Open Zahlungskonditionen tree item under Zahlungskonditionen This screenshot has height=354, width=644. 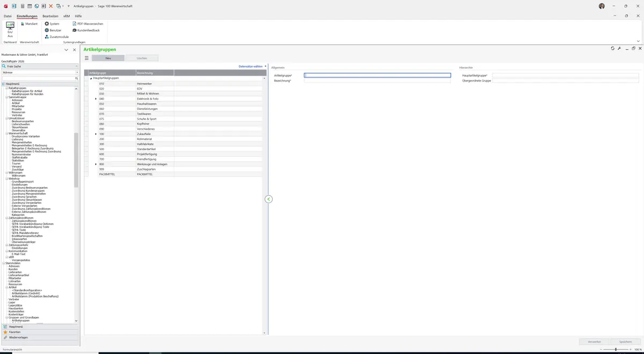[24, 221]
